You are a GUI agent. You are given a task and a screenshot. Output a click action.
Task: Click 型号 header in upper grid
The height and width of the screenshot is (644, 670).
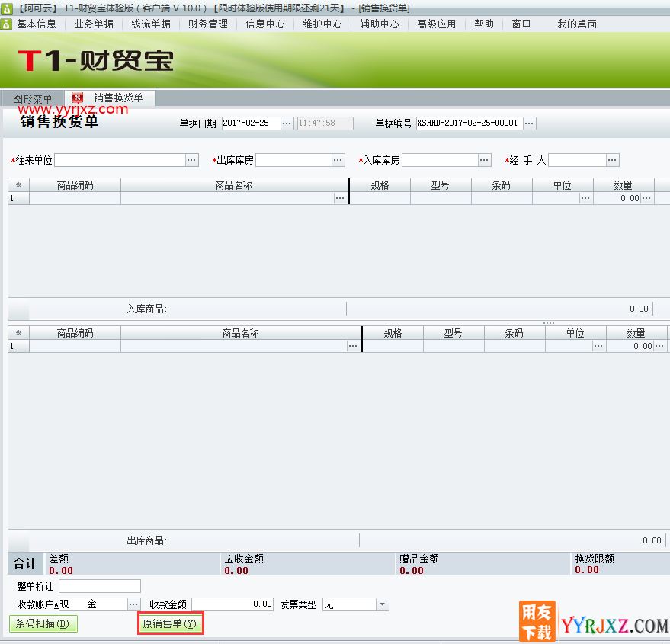coord(441,185)
